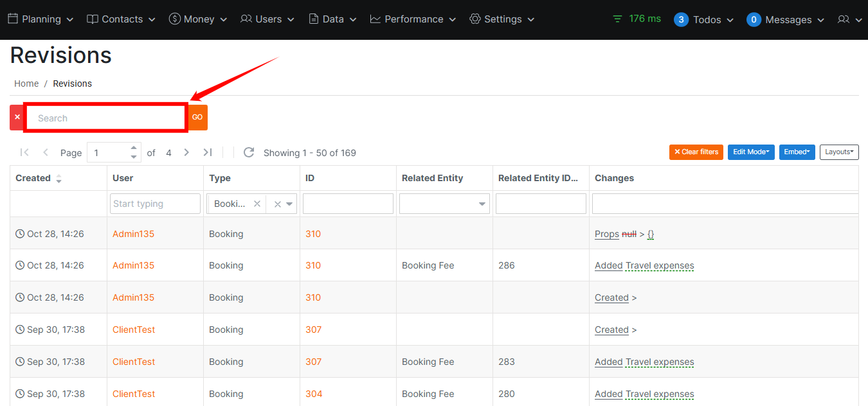Go to the previous page arrow

click(x=46, y=152)
